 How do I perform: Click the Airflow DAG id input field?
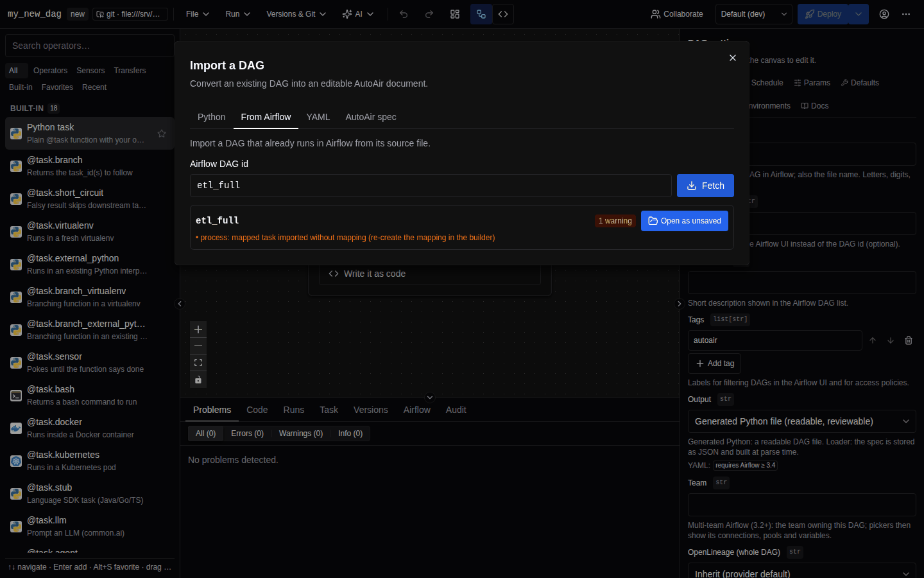(431, 186)
